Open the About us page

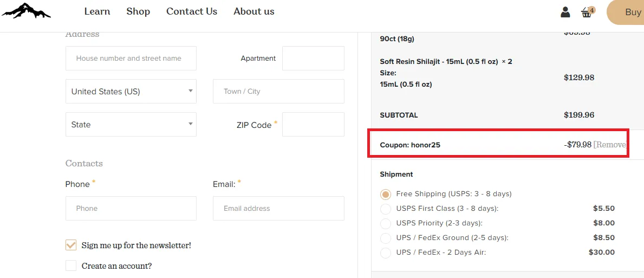[x=254, y=11]
